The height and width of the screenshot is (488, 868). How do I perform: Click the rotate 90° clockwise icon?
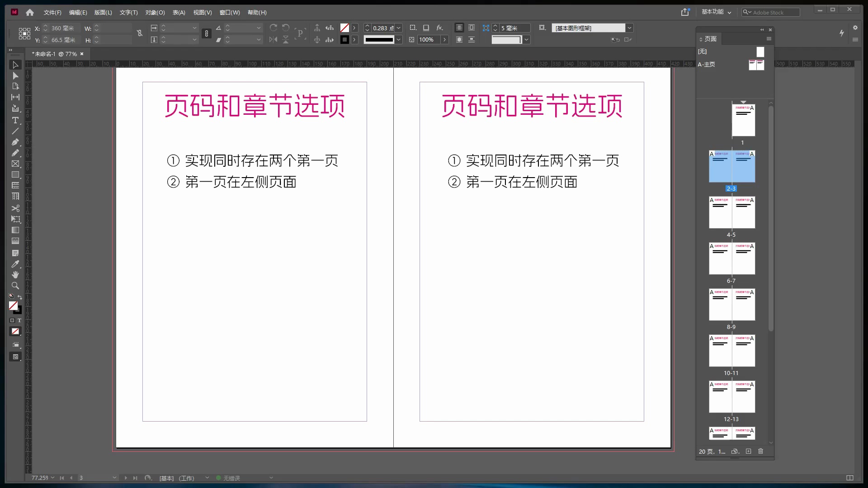point(273,28)
